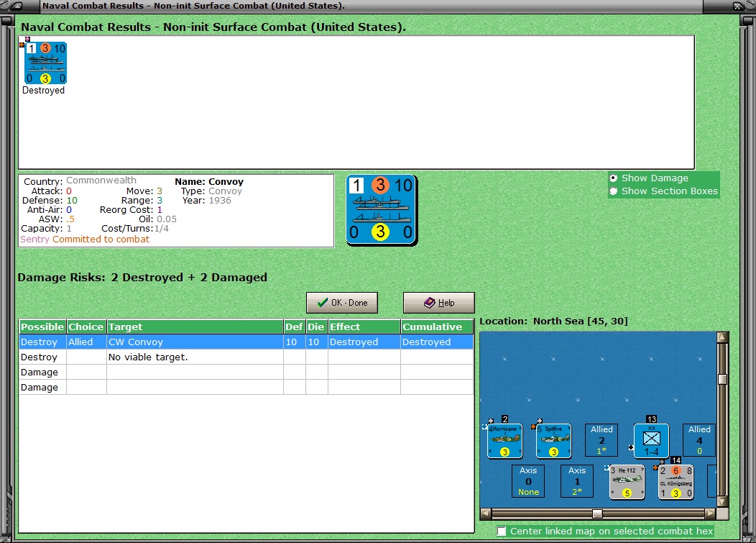Select the CL Königsberg cruiser counter

[676, 482]
